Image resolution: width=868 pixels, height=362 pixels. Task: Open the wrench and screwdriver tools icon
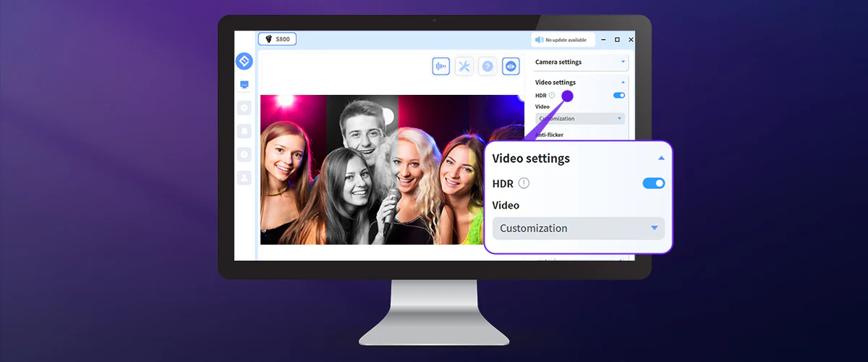click(x=464, y=67)
